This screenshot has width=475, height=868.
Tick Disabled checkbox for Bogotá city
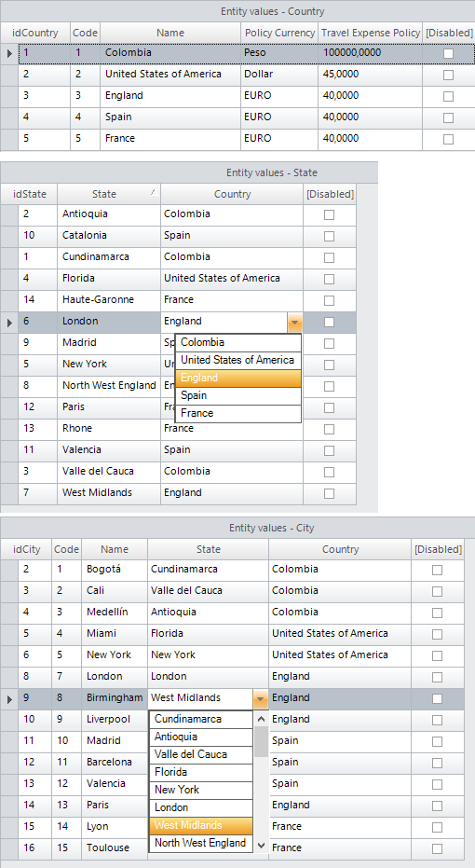coord(438,571)
